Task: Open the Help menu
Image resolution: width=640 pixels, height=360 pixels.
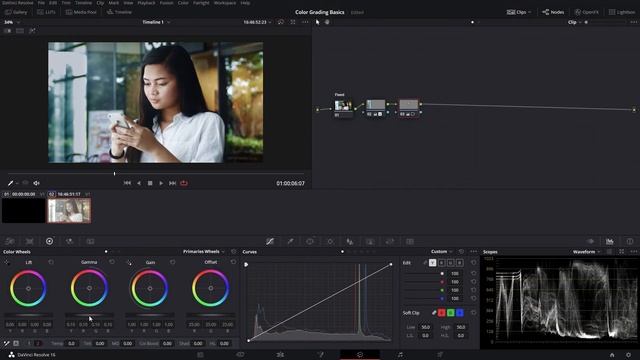Action: 245,3
